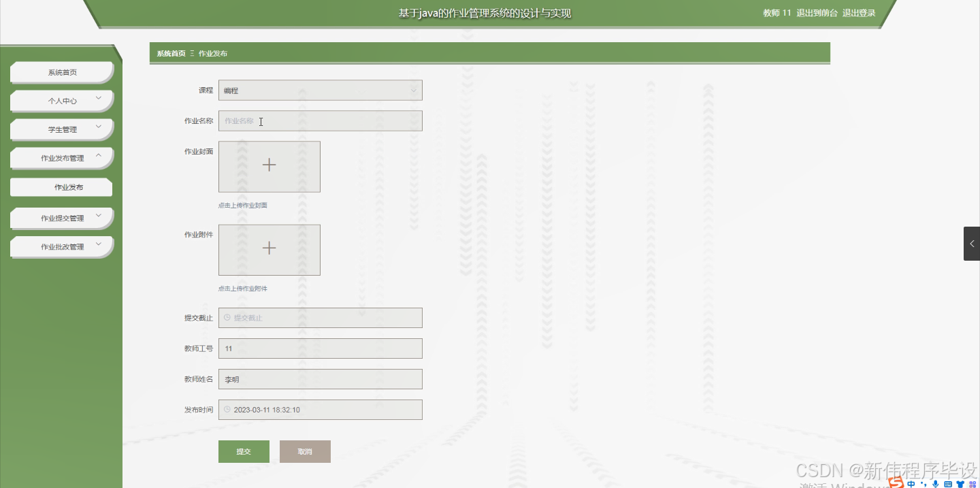Collapse the 作业发布管理 sidebar menu
Image resolution: width=980 pixels, height=488 pixels.
[62, 158]
